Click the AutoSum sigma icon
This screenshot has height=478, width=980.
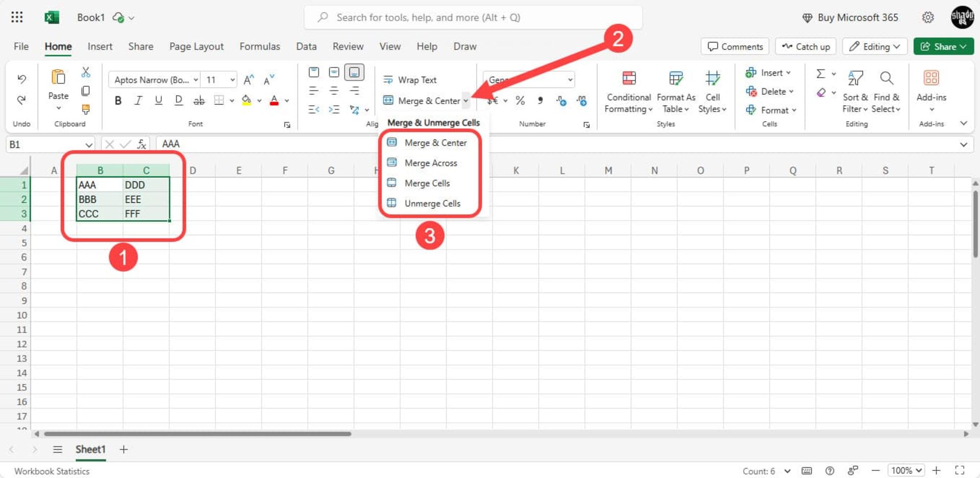point(821,74)
